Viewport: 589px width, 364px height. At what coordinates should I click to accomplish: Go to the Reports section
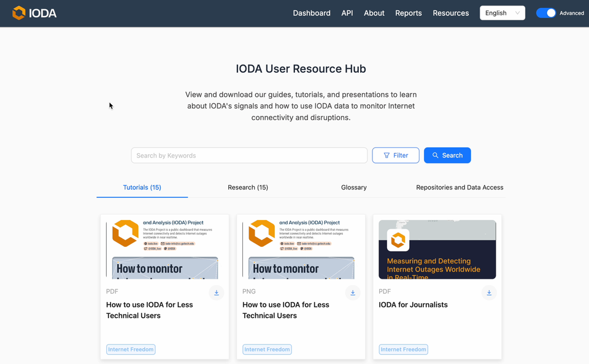point(408,12)
